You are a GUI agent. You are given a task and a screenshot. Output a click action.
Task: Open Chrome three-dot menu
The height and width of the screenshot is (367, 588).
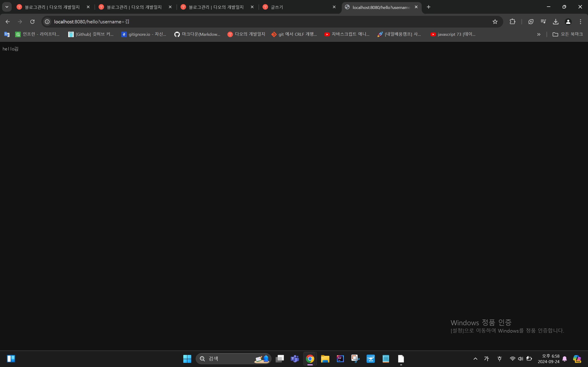[580, 22]
